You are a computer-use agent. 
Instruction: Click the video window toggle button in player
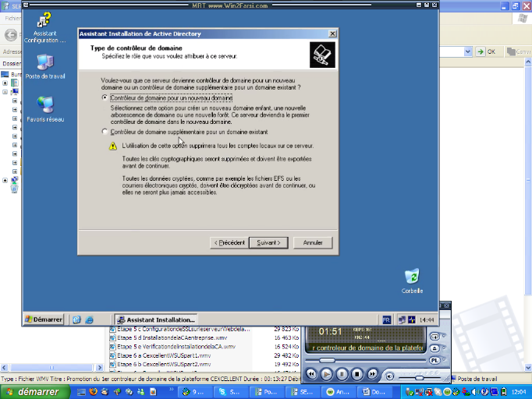tap(434, 337)
